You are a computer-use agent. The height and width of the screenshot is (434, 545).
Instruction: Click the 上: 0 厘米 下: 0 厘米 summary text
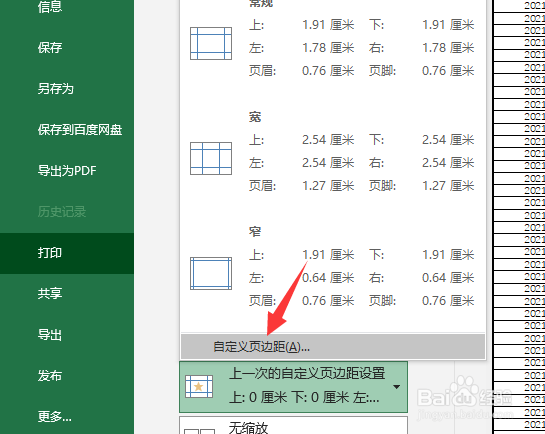click(x=304, y=397)
